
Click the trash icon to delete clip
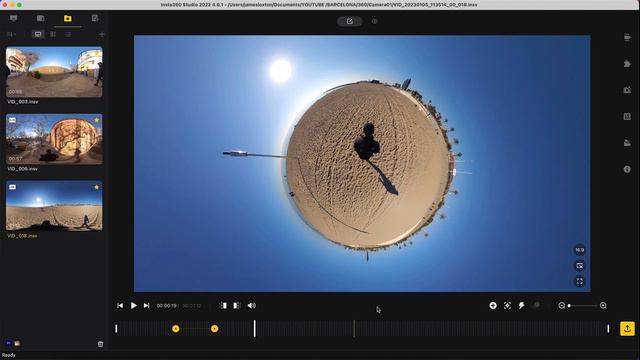100,344
